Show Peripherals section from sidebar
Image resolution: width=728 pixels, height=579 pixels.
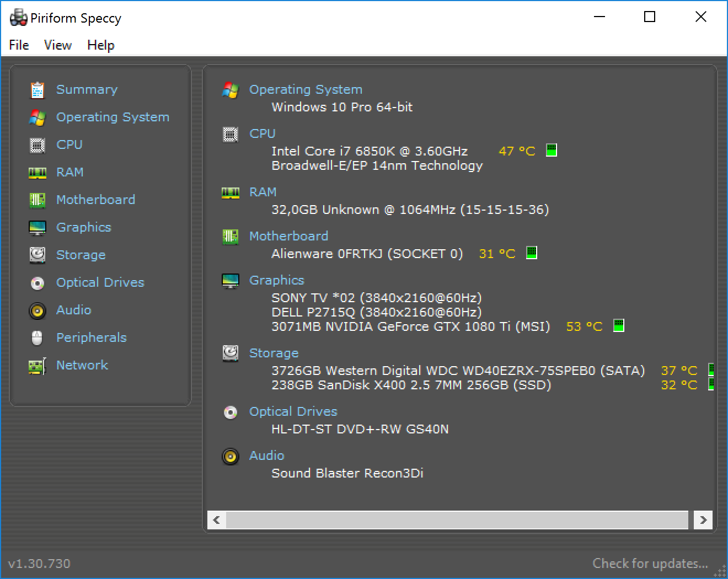tap(92, 337)
